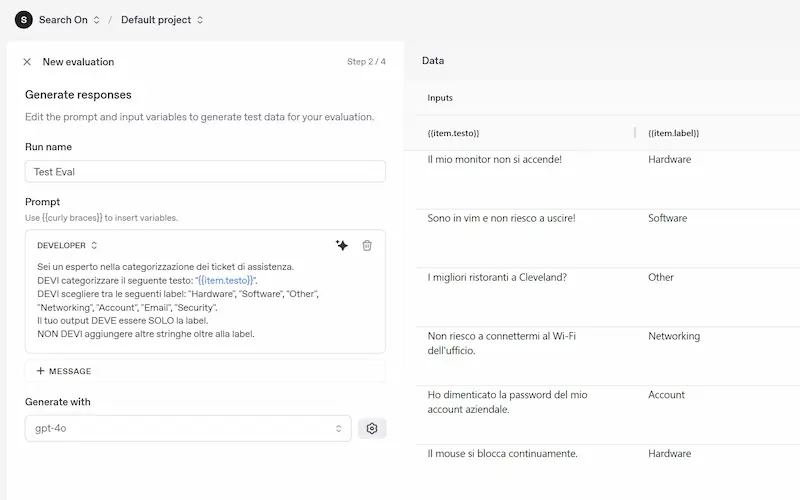Open the gpt-4o model selector
The width and height of the screenshot is (800, 500).
click(x=188, y=429)
